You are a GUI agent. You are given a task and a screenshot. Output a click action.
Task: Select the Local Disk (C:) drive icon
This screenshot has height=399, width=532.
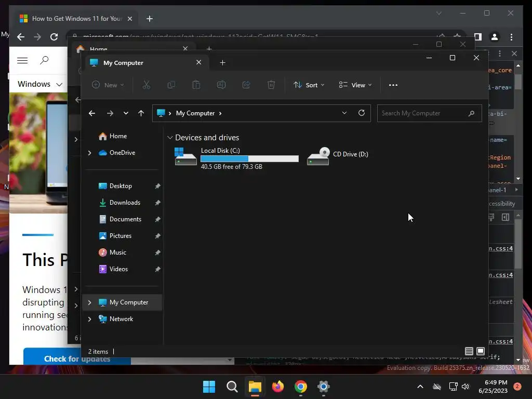(x=185, y=156)
